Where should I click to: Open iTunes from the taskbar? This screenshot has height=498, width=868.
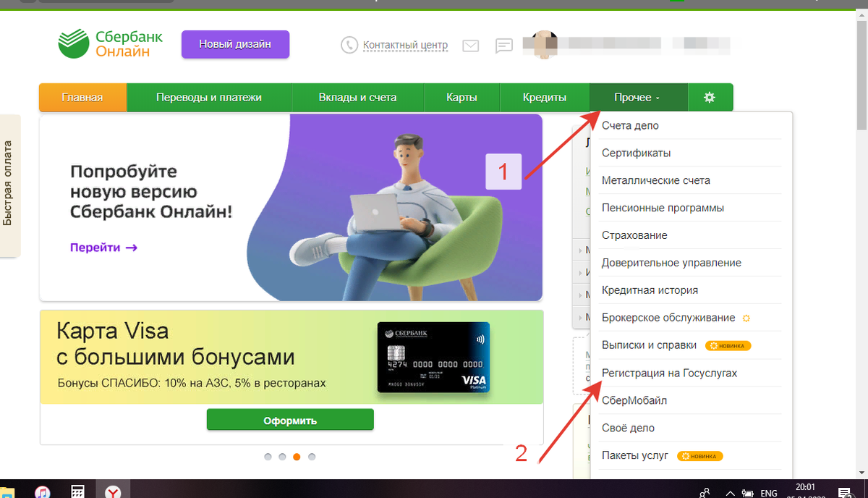point(42,492)
